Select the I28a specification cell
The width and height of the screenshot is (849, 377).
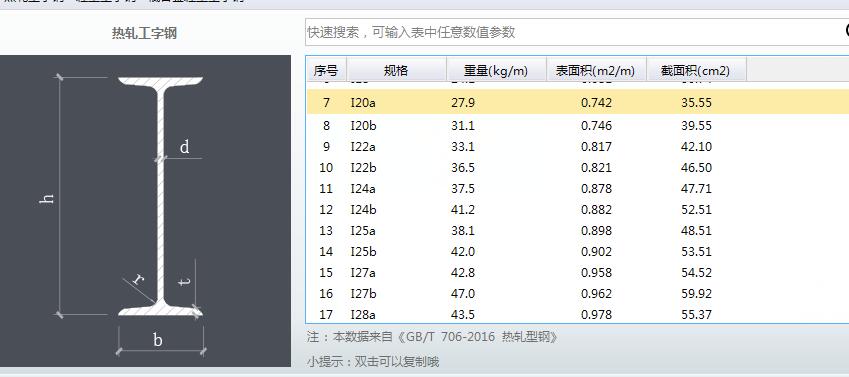[363, 314]
